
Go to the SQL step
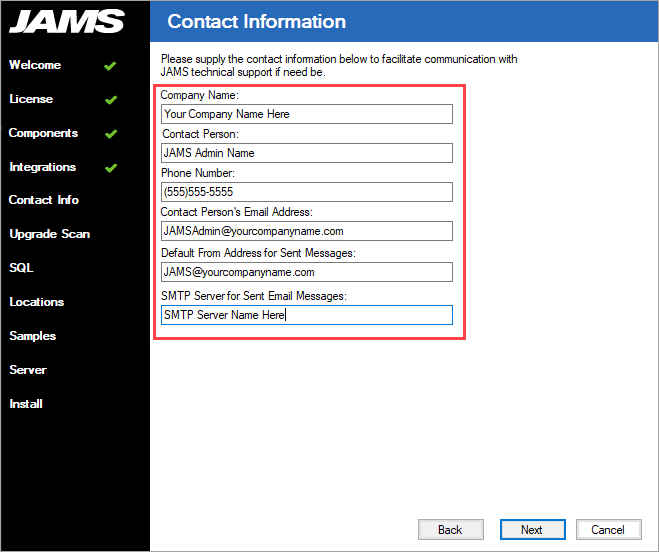coord(21,268)
